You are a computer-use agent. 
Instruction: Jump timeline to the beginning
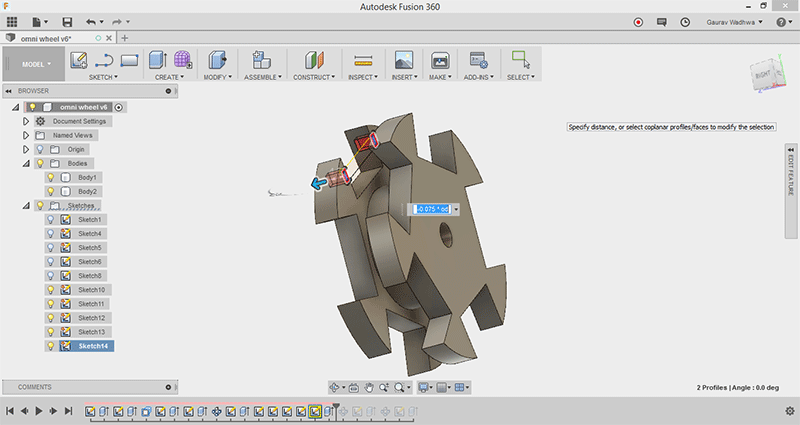click(10, 411)
